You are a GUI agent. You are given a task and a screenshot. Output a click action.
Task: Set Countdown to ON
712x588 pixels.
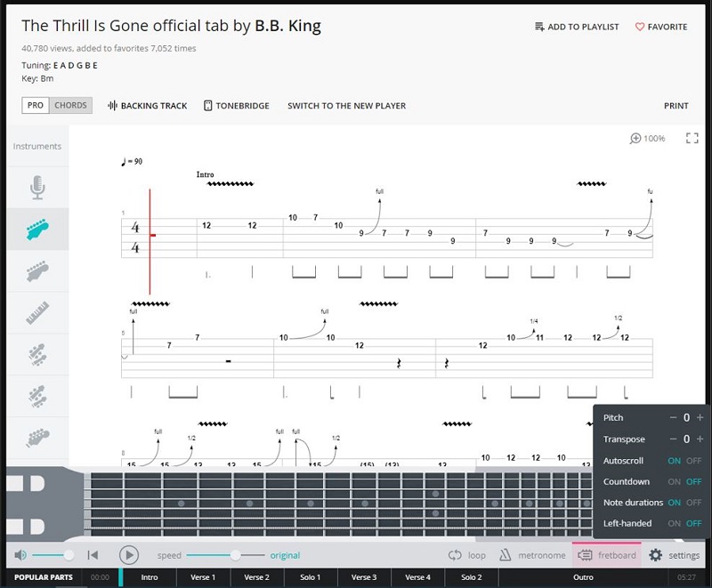point(674,481)
